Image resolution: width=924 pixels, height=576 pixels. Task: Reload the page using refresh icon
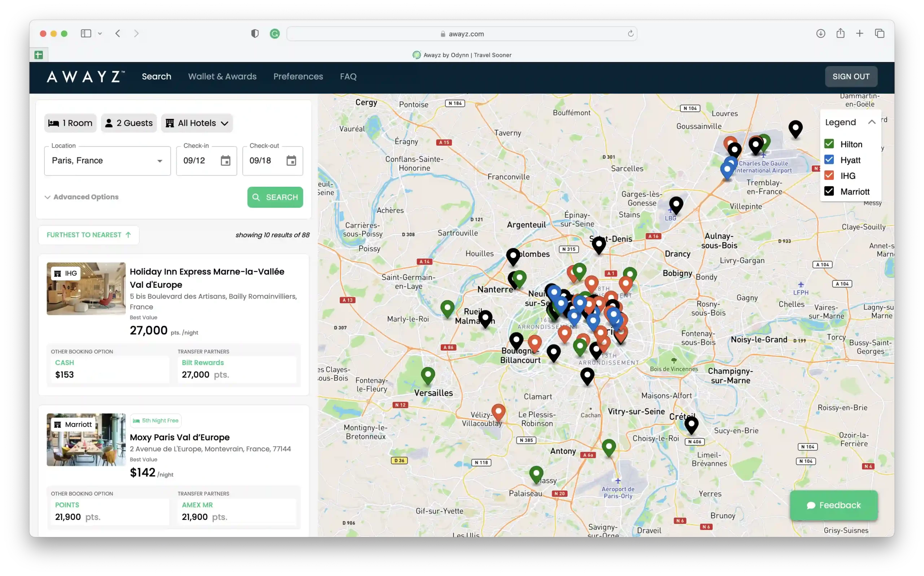tap(631, 34)
